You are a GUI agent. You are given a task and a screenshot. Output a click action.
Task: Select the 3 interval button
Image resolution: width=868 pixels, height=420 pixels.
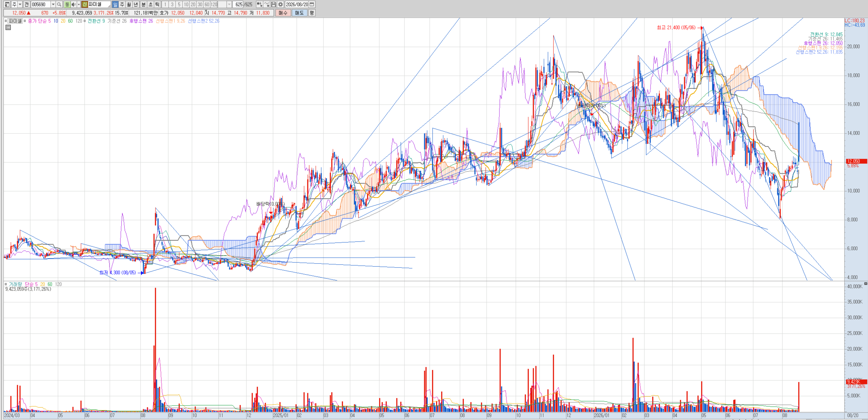click(x=172, y=4)
